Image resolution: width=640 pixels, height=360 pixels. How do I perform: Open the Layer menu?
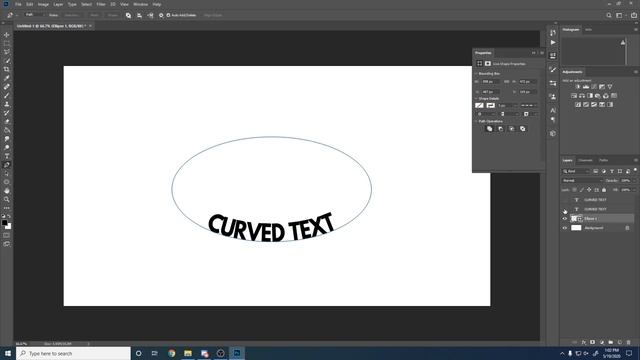point(58,4)
